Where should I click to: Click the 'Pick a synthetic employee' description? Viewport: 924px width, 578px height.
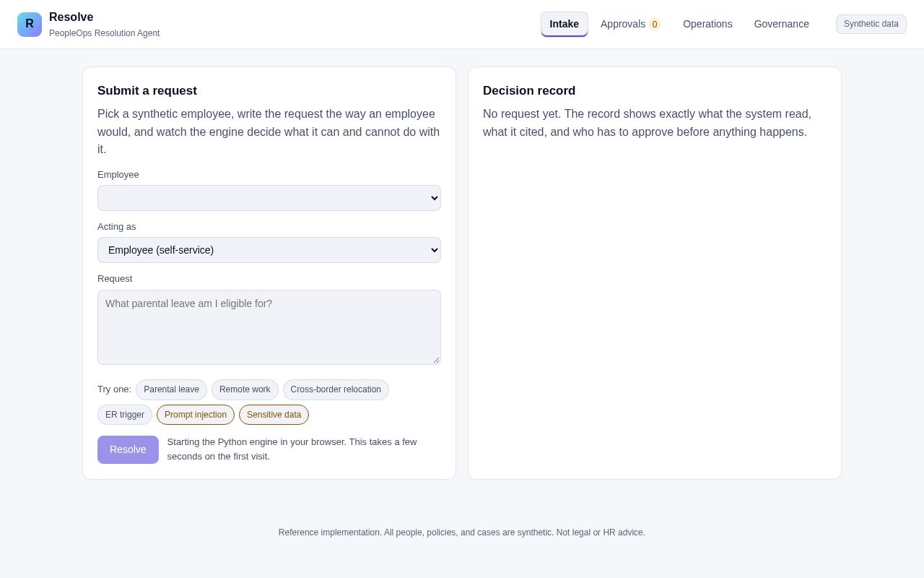pyautogui.click(x=269, y=131)
